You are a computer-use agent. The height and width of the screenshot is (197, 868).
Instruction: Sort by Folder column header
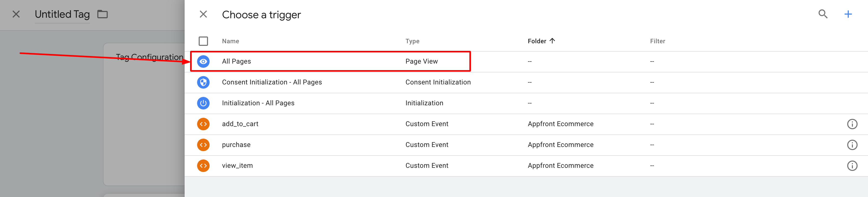tap(541, 41)
